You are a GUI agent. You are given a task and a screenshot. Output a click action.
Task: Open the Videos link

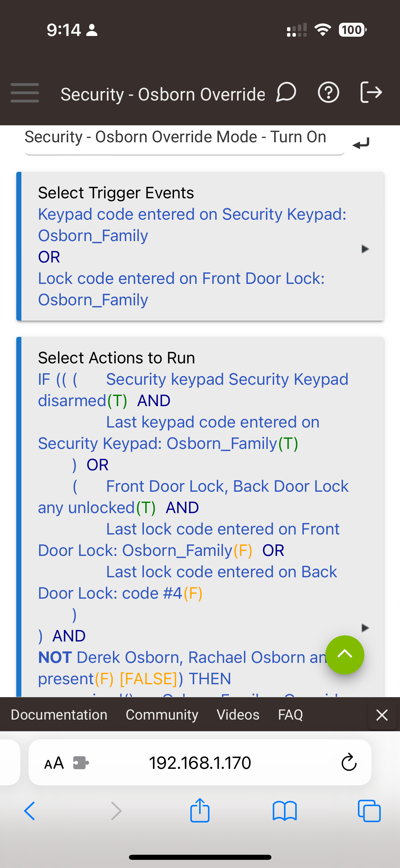coord(238,715)
